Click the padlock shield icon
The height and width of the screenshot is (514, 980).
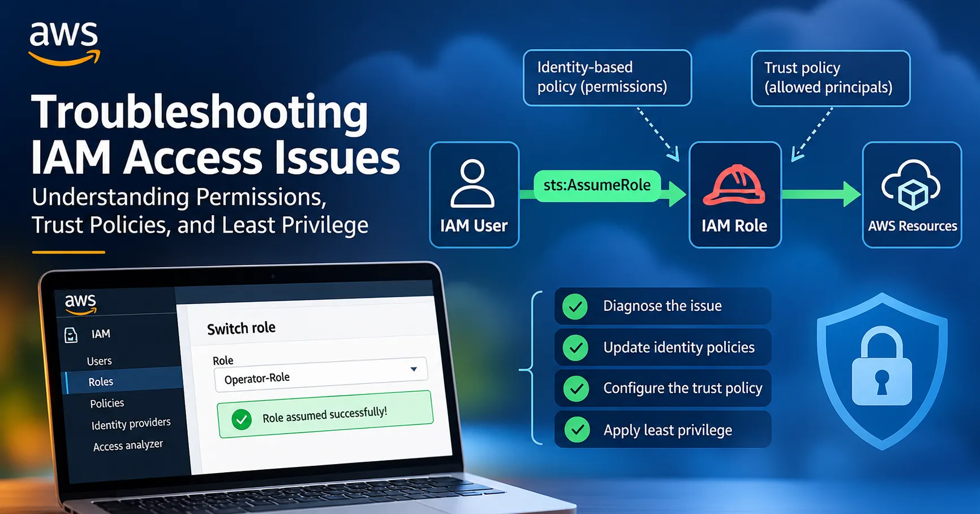pos(882,371)
